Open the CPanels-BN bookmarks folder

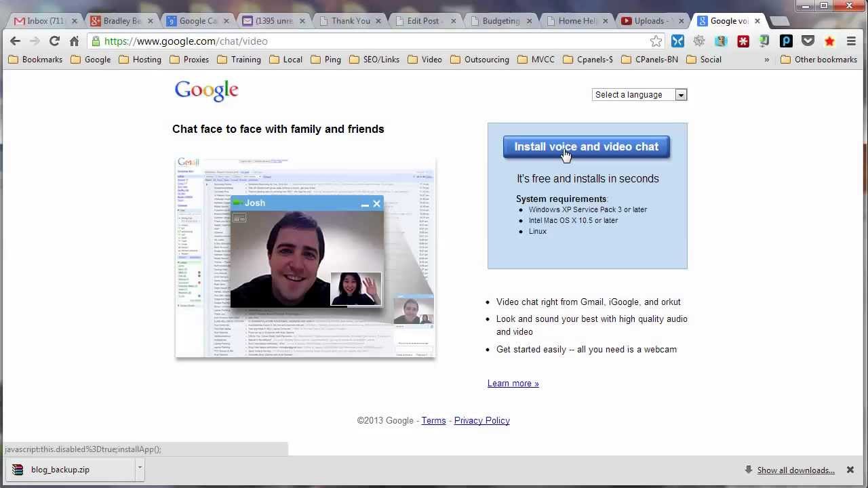[x=650, y=60]
